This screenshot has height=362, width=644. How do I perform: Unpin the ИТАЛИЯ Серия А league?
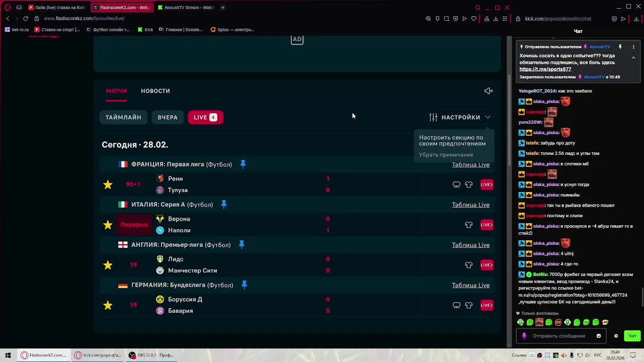click(224, 204)
